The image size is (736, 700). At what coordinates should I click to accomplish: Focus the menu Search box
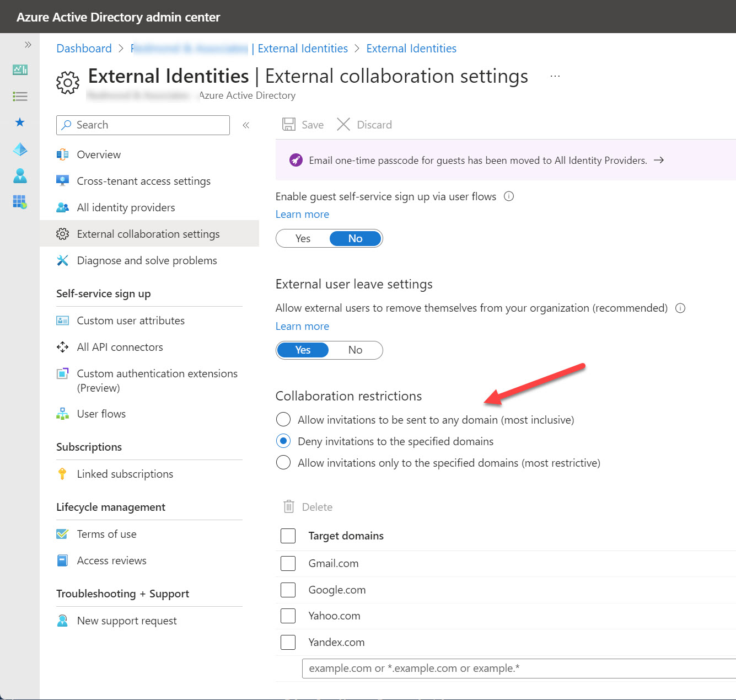tap(143, 125)
